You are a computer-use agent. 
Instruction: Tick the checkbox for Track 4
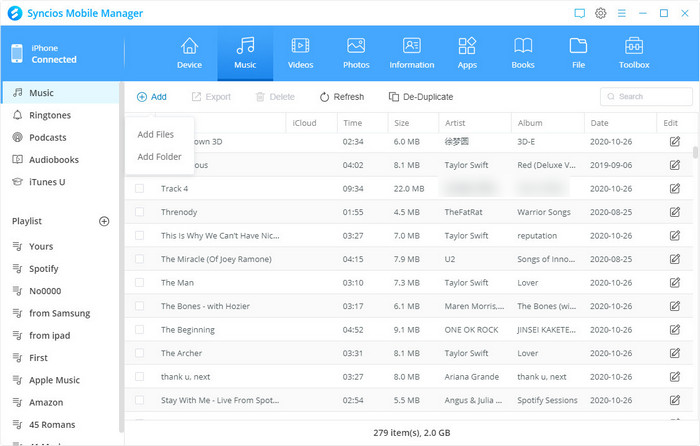(x=139, y=188)
